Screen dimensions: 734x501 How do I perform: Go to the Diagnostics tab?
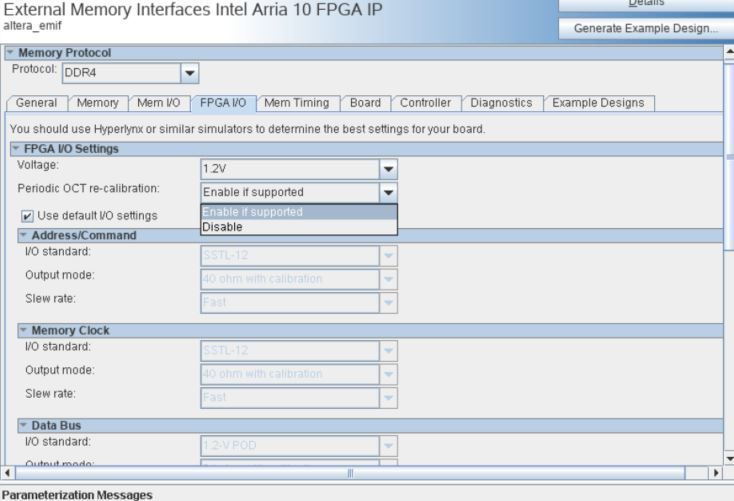[501, 103]
